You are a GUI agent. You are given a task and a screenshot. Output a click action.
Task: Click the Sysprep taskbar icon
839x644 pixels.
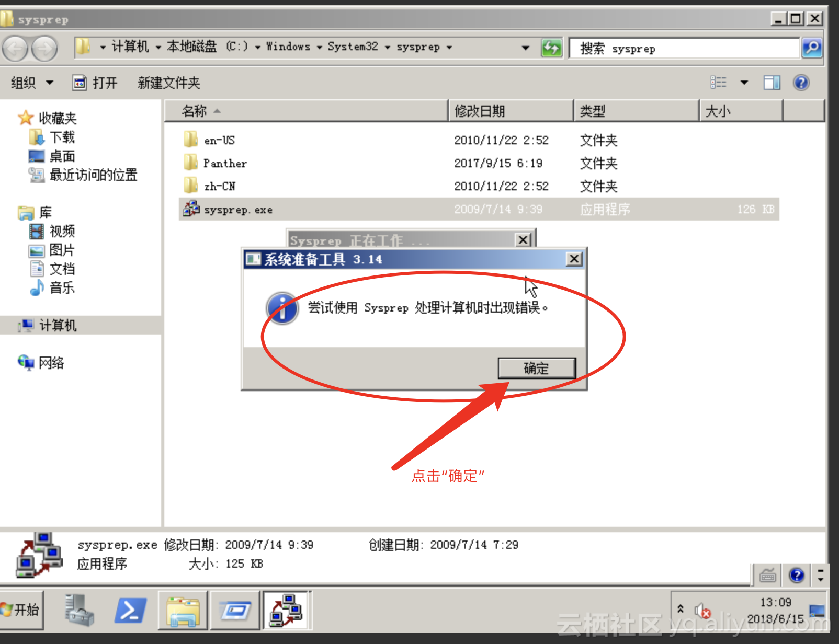287,610
